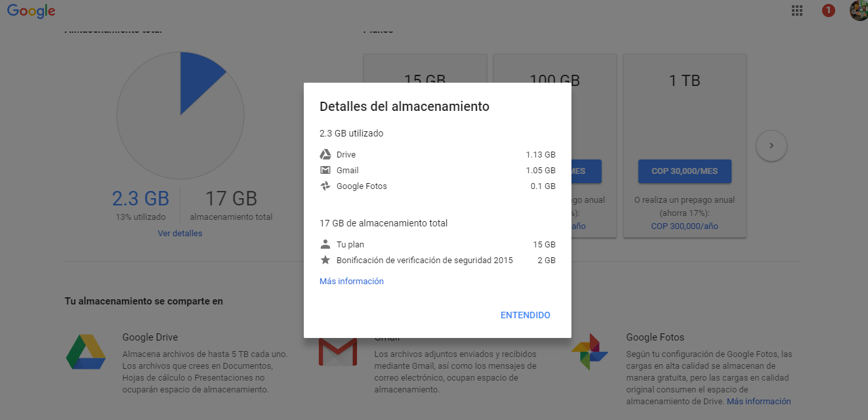Open the red notifications badge
The height and width of the screenshot is (420, 868).
point(828,10)
